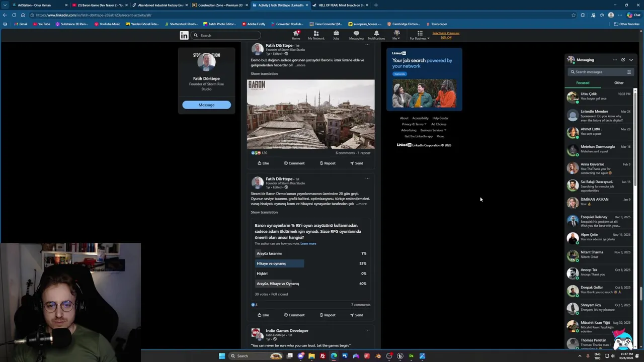Open messaging panel options ellipsis
The height and width of the screenshot is (362, 644).
click(x=615, y=60)
